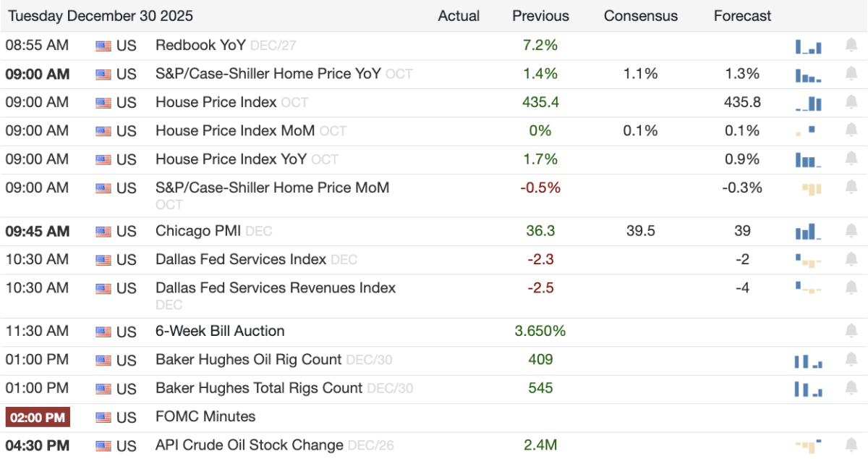868x459 pixels.
Task: Click the alert bell for Redbook YoY
Action: 851,46
